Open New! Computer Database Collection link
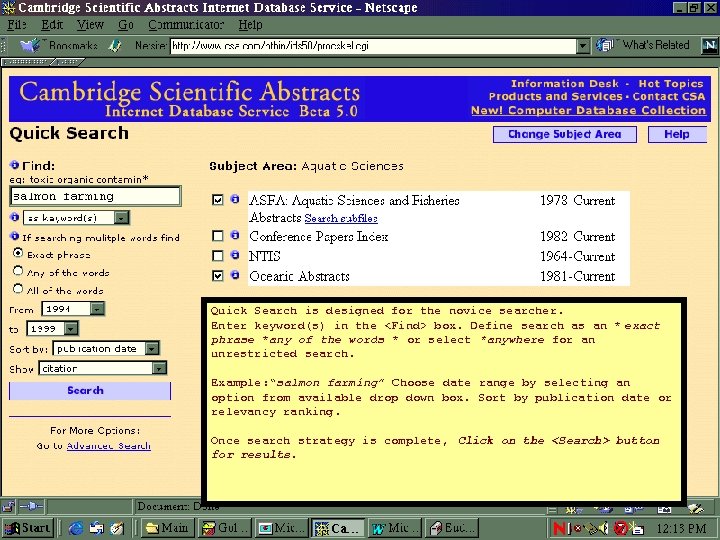The image size is (720, 540). point(588,111)
